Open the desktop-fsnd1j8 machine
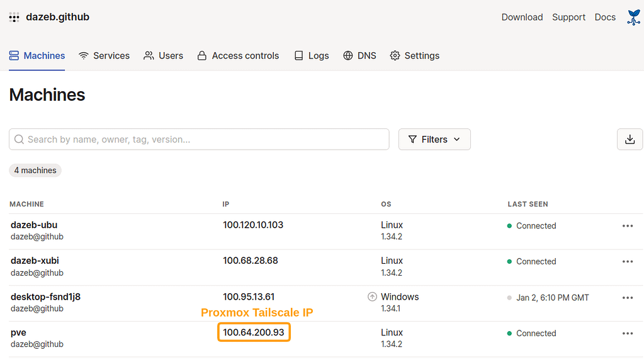The width and height of the screenshot is (644, 360). coord(45,297)
